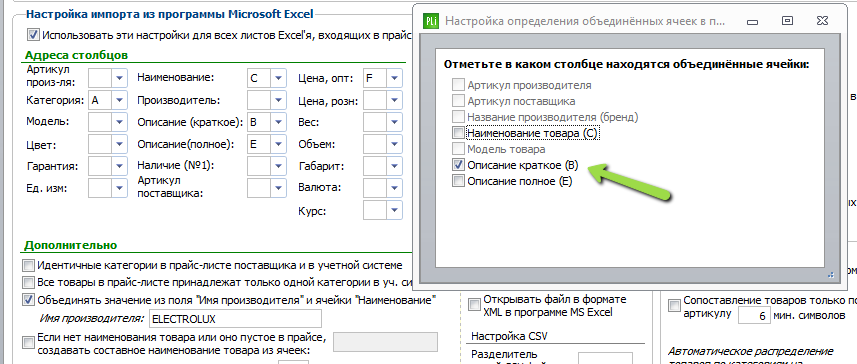
Task: Open the 'Ед. изм' column dropdown
Action: (x=119, y=189)
